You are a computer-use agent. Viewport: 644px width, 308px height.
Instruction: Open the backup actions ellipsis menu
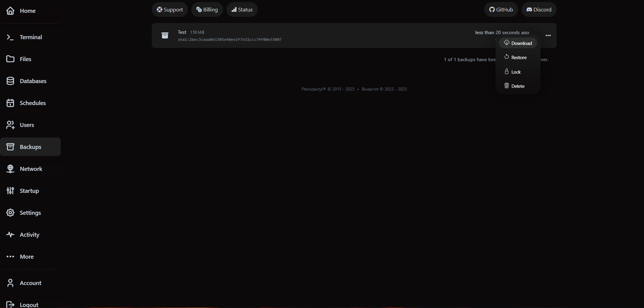click(x=548, y=35)
